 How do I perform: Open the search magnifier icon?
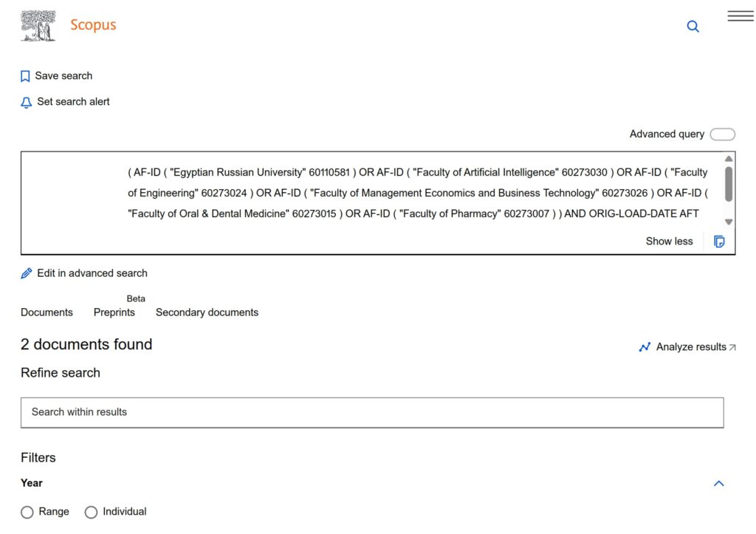[x=693, y=27]
